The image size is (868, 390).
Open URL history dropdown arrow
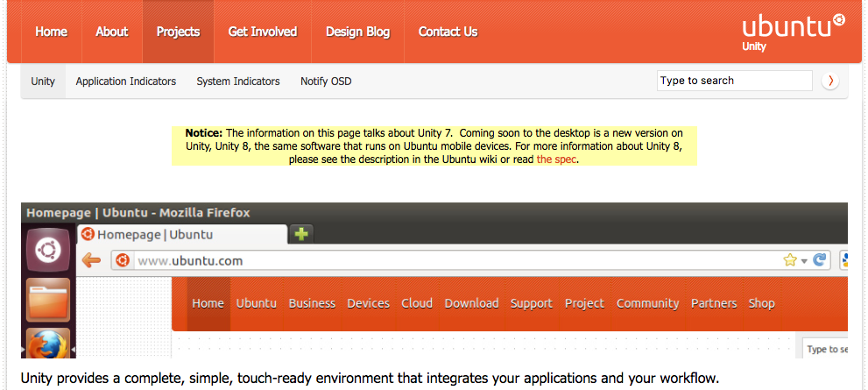tap(804, 260)
